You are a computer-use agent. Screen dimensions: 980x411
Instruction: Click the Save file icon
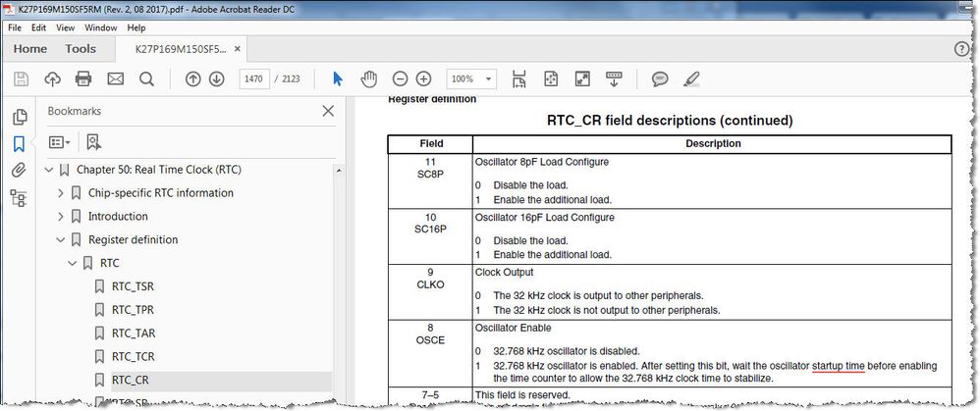coord(22,78)
